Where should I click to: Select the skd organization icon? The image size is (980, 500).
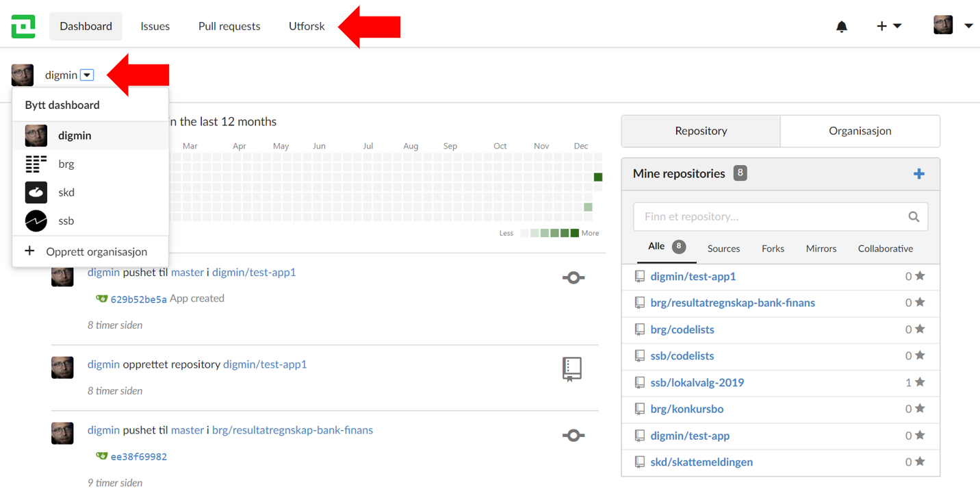pyautogui.click(x=36, y=192)
